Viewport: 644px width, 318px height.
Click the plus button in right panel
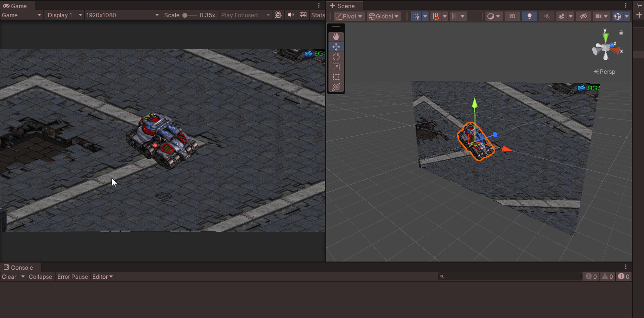click(639, 15)
